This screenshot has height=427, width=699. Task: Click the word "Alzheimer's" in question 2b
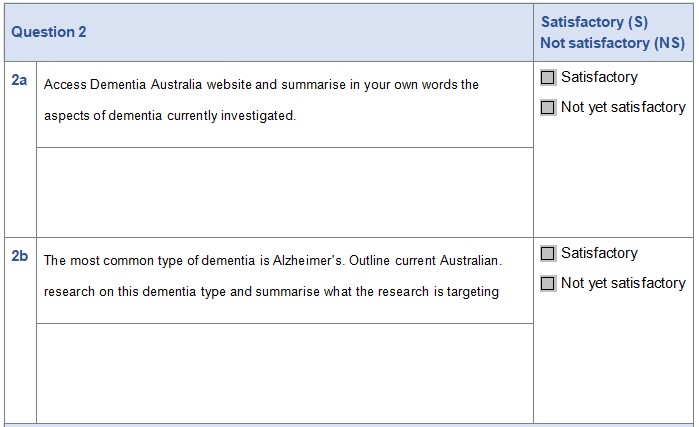click(310, 261)
